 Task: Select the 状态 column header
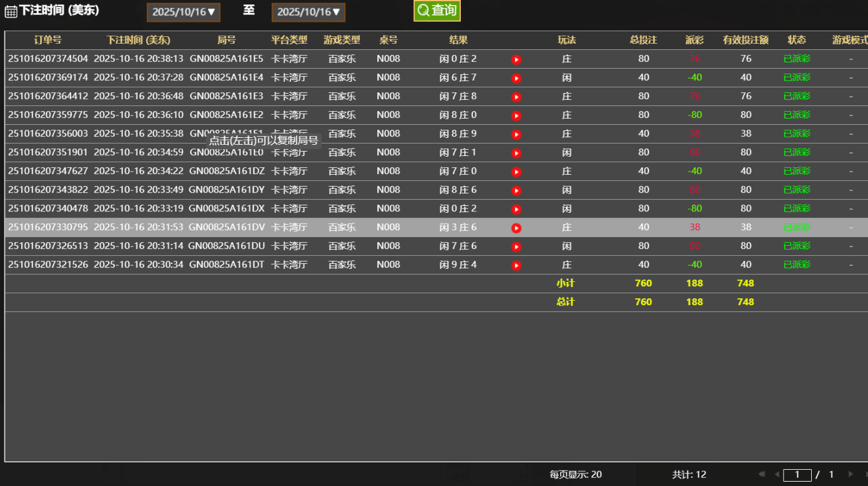point(797,40)
